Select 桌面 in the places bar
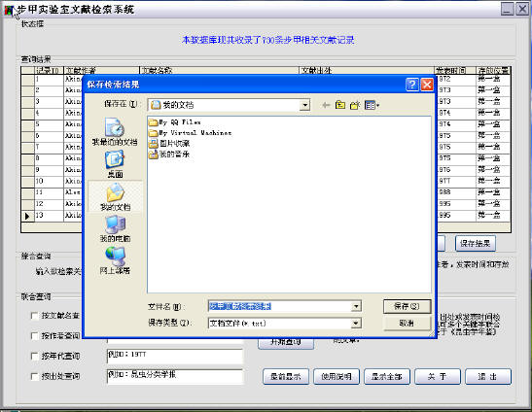This screenshot has width=532, height=412. [115, 164]
